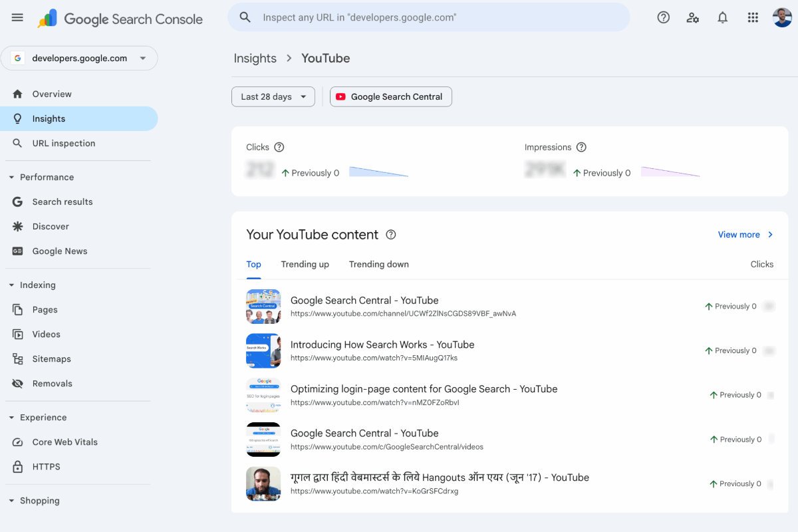Screen dimensions: 798x532
Task: Click the Introducing How Search Works thumbnail
Action: 263,350
